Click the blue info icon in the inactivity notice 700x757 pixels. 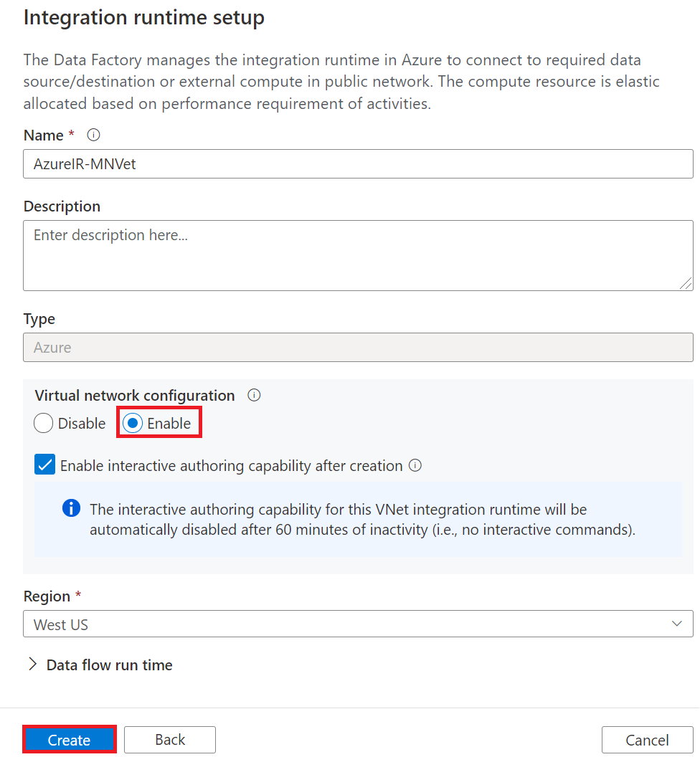point(72,508)
